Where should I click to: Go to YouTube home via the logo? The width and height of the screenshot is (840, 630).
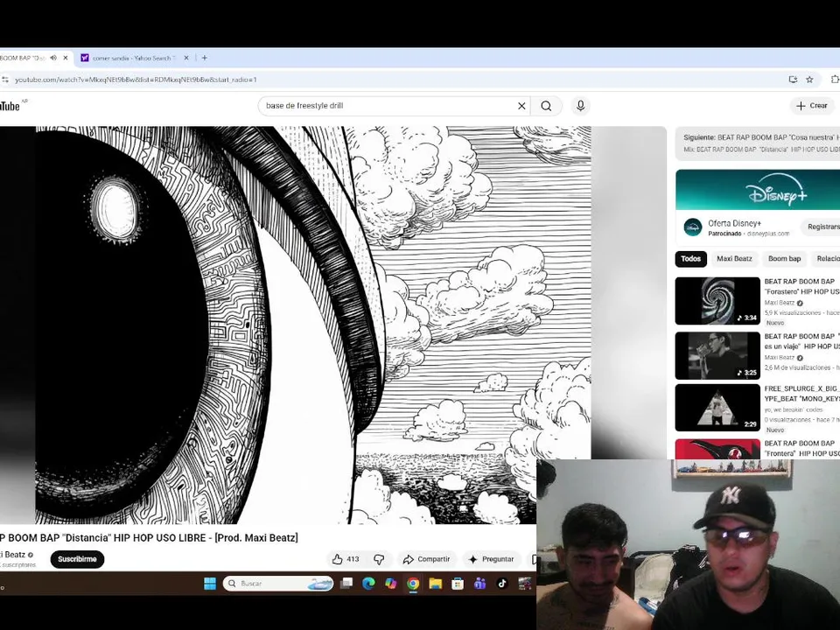10,106
